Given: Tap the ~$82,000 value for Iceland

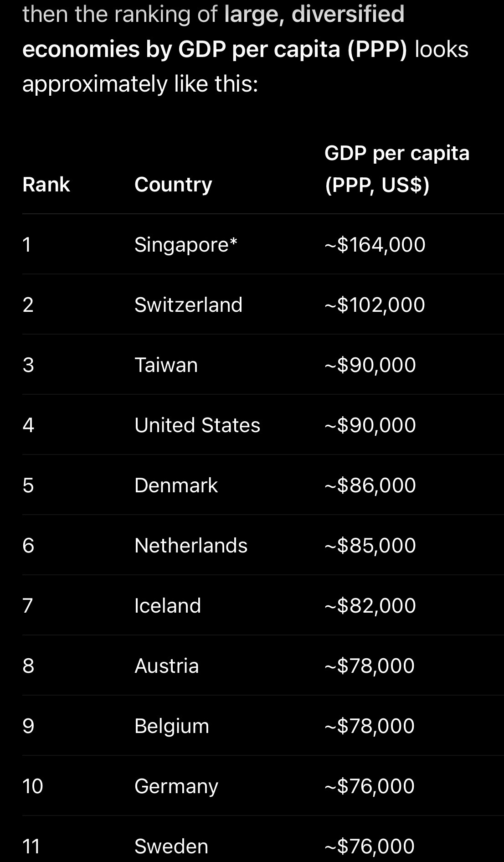Looking at the screenshot, I should [x=370, y=606].
